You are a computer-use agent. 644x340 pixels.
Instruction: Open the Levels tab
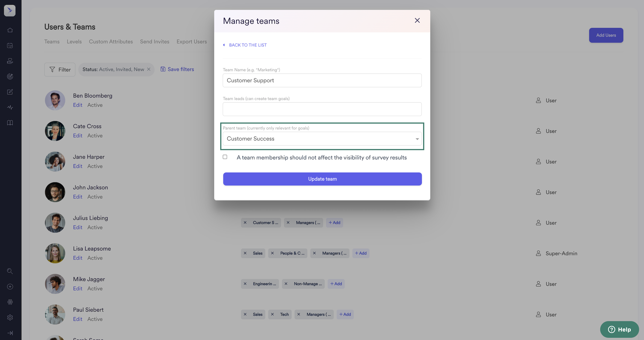coord(74,42)
